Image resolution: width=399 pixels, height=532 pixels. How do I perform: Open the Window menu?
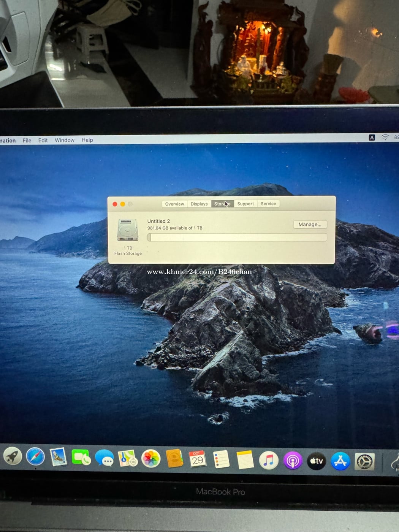(x=65, y=140)
